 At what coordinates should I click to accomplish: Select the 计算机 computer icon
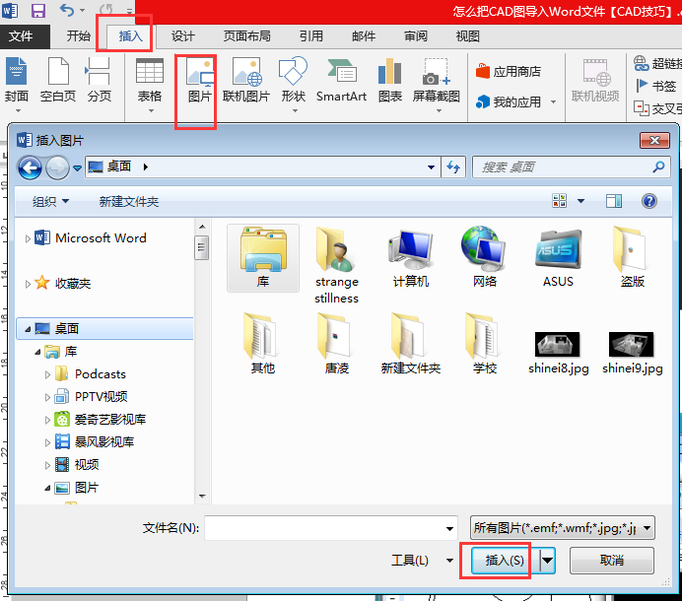tap(411, 258)
